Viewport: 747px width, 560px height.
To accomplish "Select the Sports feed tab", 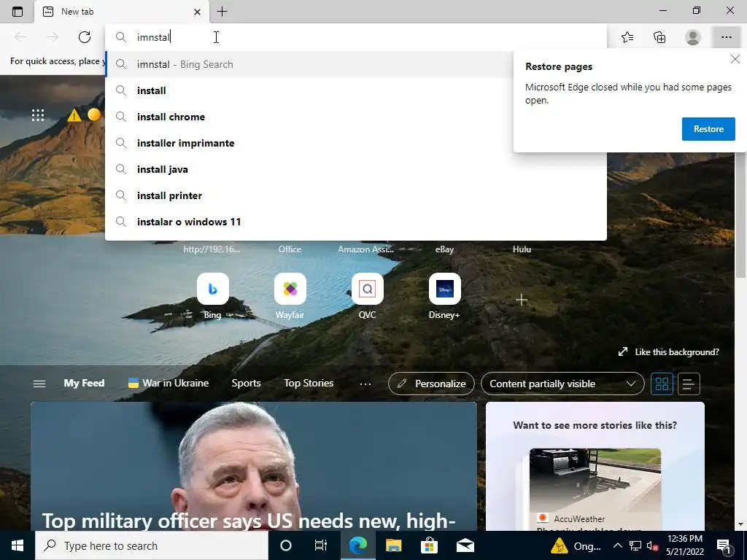I will coord(246,383).
